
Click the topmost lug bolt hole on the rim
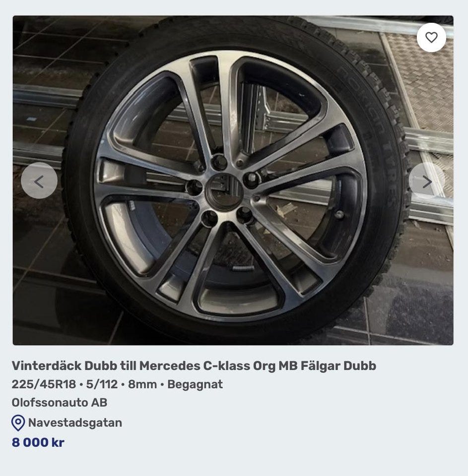(x=219, y=162)
